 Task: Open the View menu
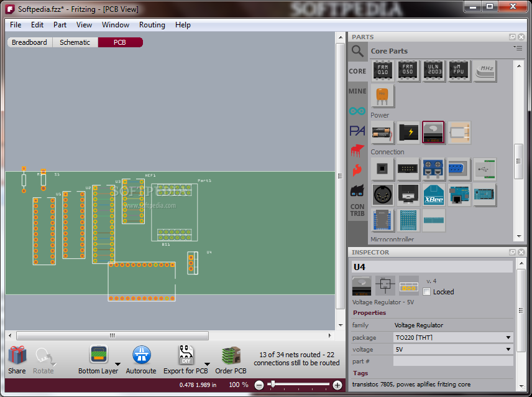point(84,25)
